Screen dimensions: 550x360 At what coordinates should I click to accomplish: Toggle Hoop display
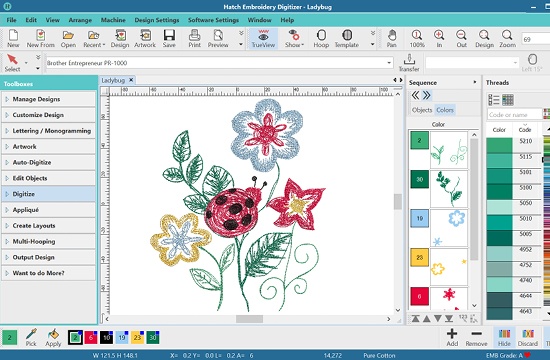(x=321, y=38)
